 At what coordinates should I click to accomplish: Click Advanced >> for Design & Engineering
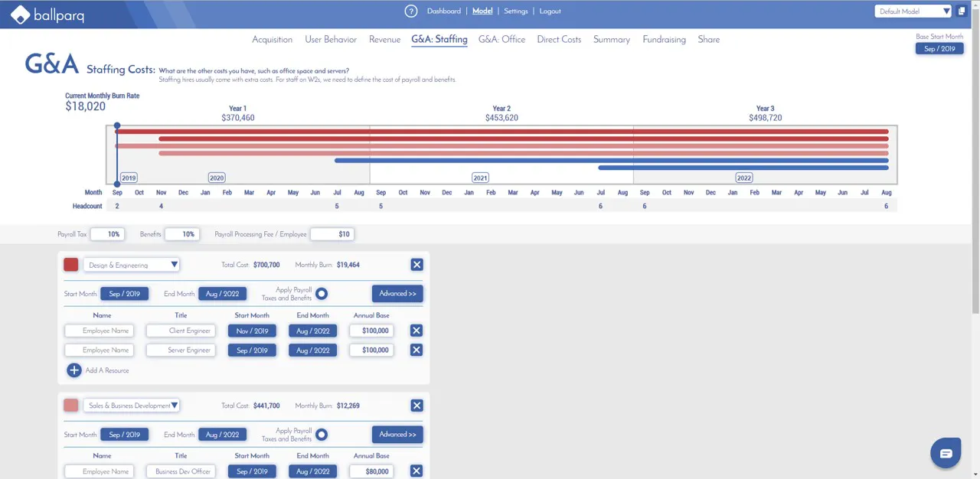pyautogui.click(x=397, y=294)
